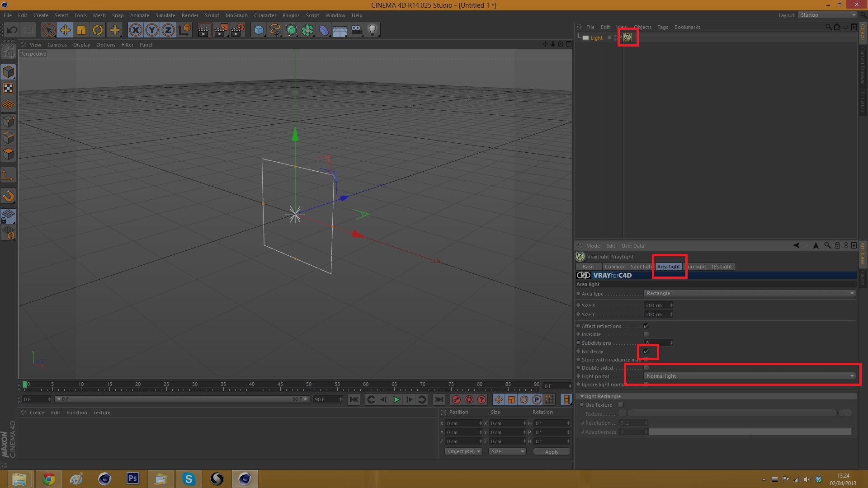Open the MoGraph menu
This screenshot has width=868, height=488.
coord(236,15)
